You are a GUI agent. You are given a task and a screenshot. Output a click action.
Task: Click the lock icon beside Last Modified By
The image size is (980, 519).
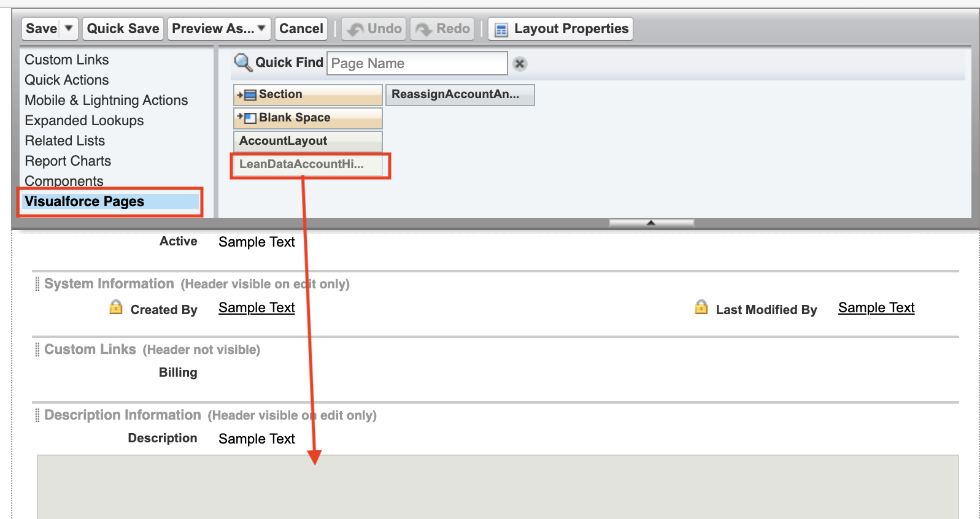click(x=701, y=307)
